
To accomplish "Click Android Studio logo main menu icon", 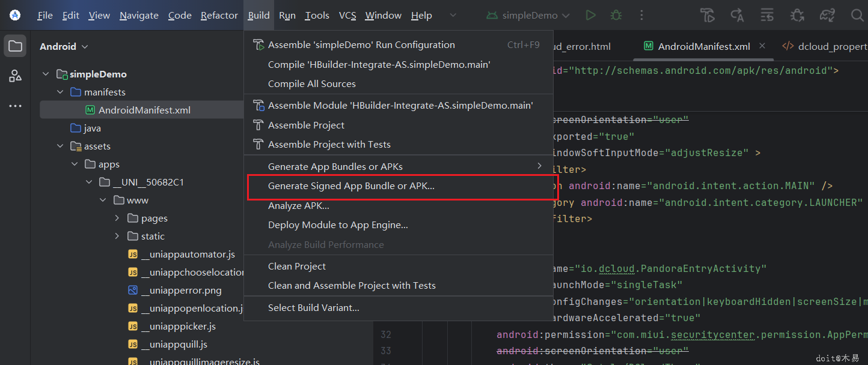I will 15,16.
